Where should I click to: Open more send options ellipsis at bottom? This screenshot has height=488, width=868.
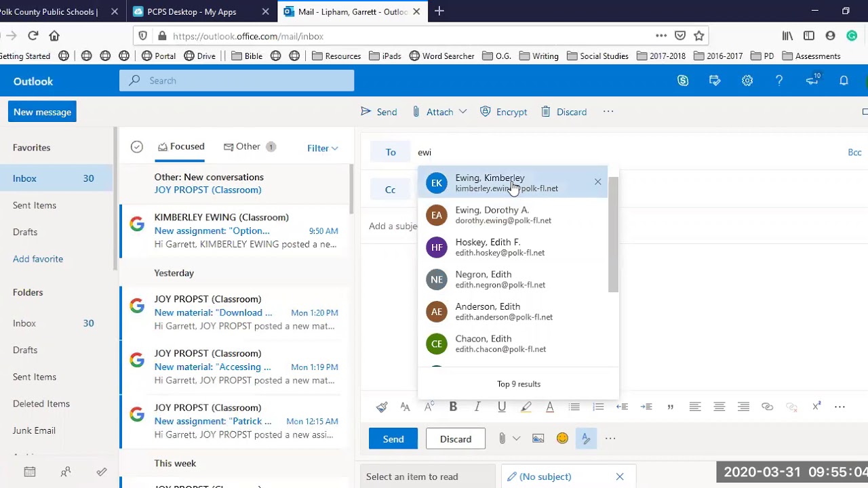click(610, 439)
